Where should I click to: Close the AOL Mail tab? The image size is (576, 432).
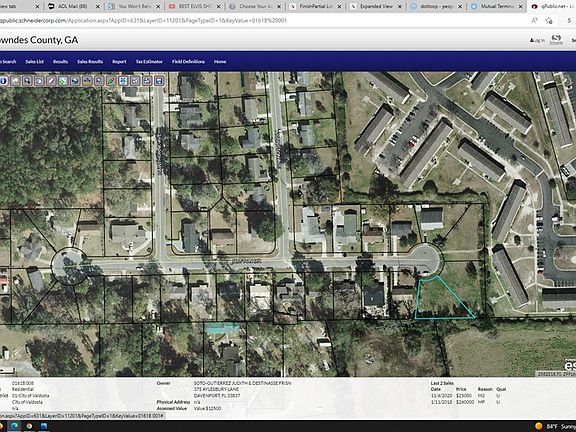pyautogui.click(x=98, y=7)
